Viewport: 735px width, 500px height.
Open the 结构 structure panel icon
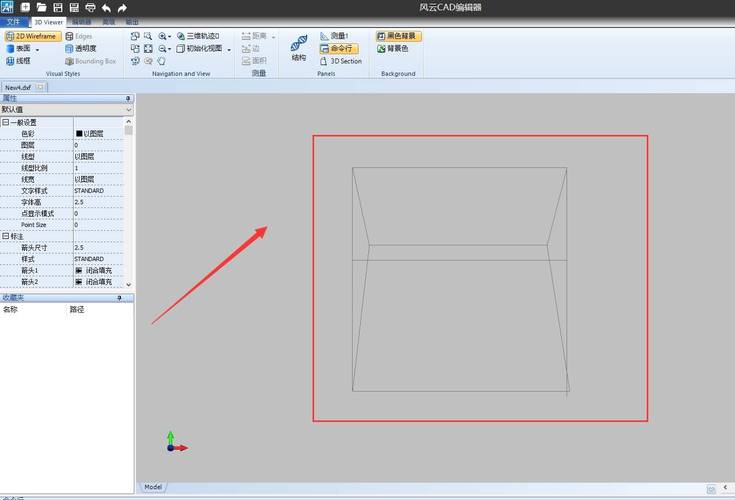click(x=299, y=47)
